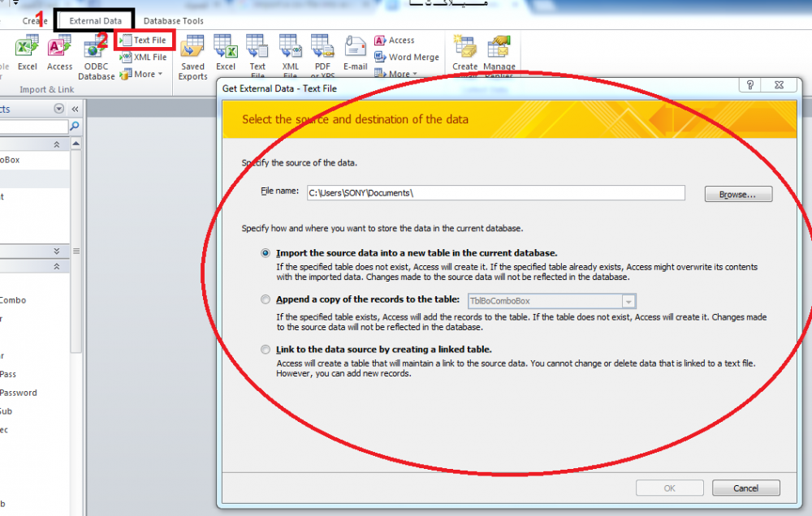Expand the More menu in Import & Link
The image size is (812, 516).
[142, 74]
